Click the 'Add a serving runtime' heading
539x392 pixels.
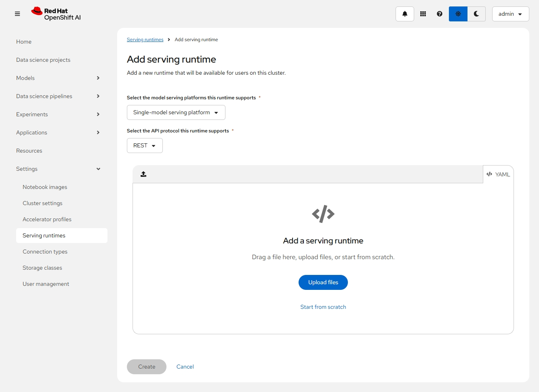(323, 241)
